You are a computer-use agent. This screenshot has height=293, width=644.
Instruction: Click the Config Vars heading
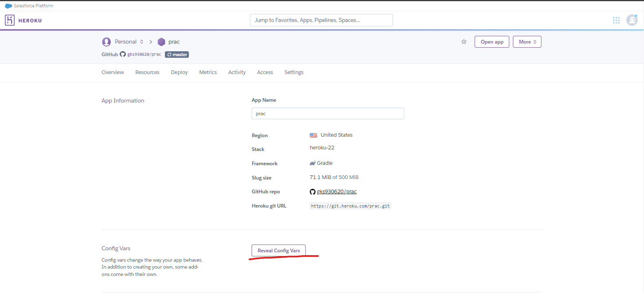(116, 248)
